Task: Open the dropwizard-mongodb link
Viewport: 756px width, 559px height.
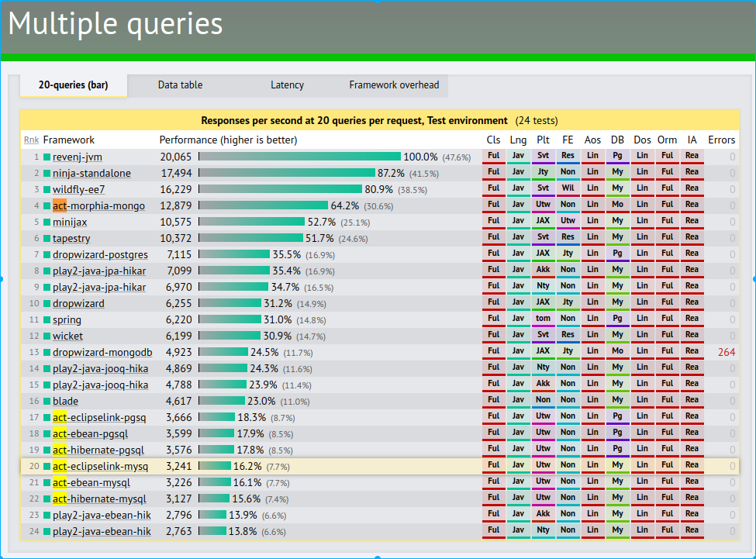Action: pos(102,353)
